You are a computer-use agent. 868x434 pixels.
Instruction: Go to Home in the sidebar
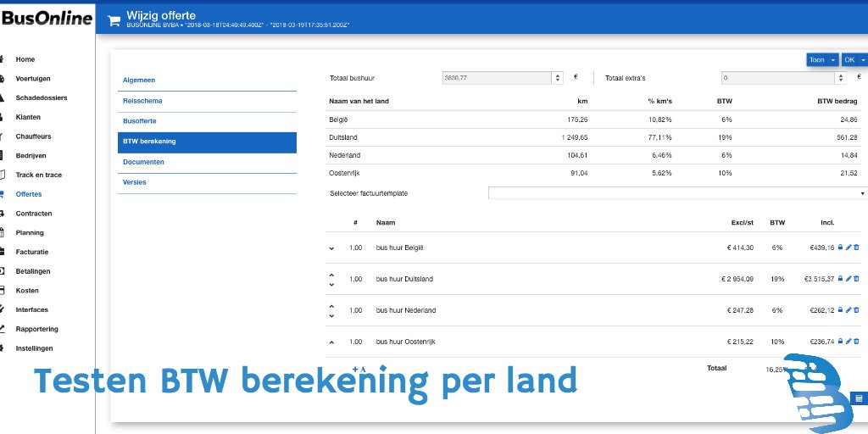pos(25,59)
